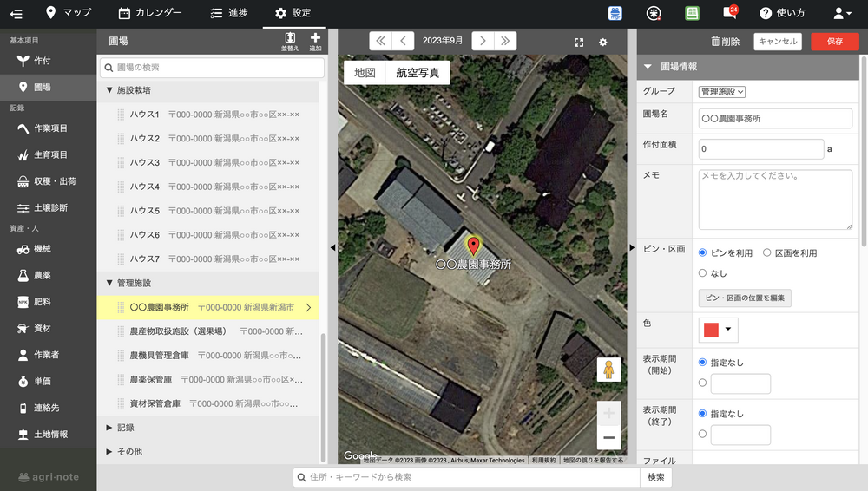Click the add field plus icon
The height and width of the screenshot is (491, 868).
[x=315, y=38]
